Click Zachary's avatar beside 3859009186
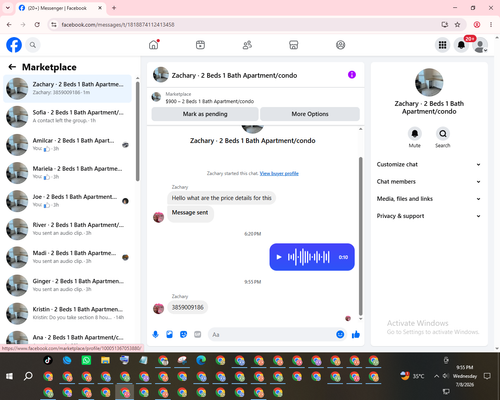The height and width of the screenshot is (400, 500). point(158,308)
